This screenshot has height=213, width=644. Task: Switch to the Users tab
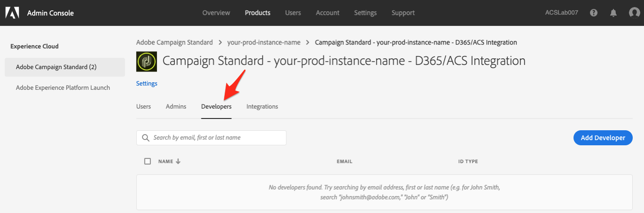[x=143, y=107]
